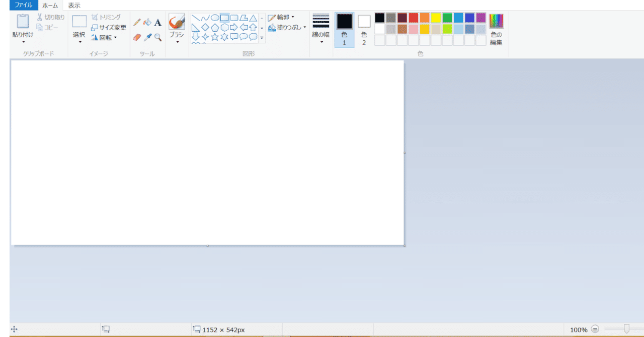Image resolution: width=644 pixels, height=337 pixels.
Task: Click the Copy (コピー) button
Action: [47, 28]
